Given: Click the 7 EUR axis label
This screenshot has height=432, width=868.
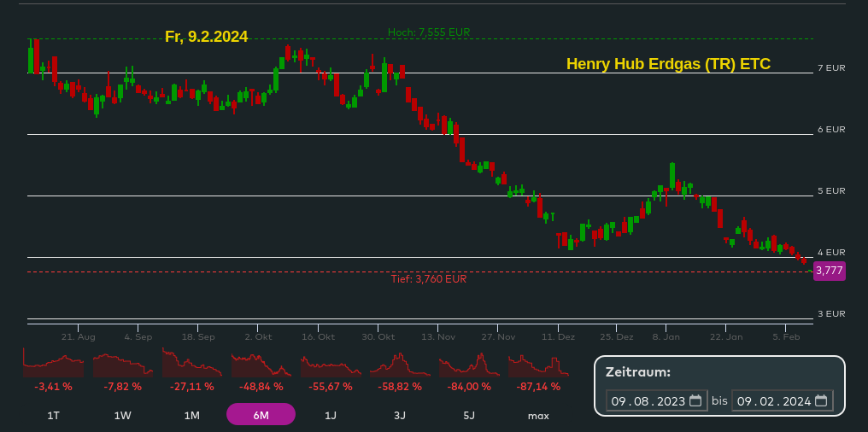Looking at the screenshot, I should tap(831, 68).
